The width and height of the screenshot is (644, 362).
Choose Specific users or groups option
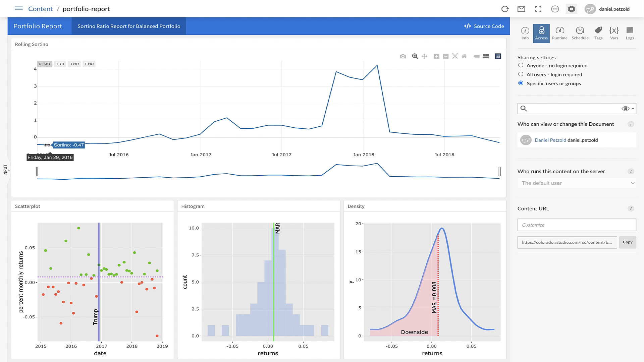[521, 83]
